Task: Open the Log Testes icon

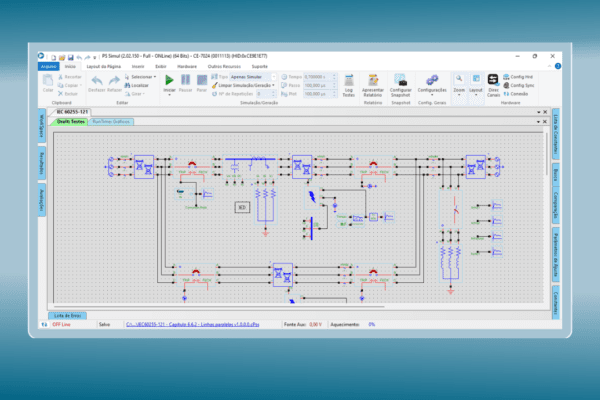Action: point(349,85)
